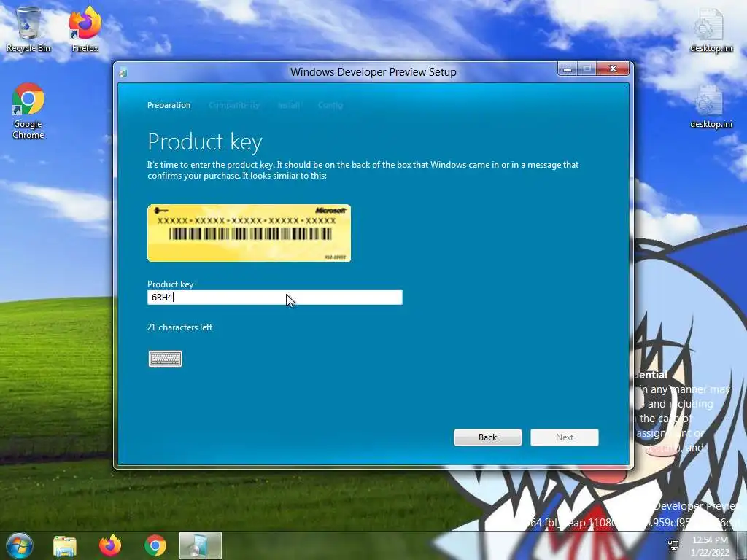Open the Recycle Bin desktop icon
The width and height of the screenshot is (747, 560).
point(28,29)
